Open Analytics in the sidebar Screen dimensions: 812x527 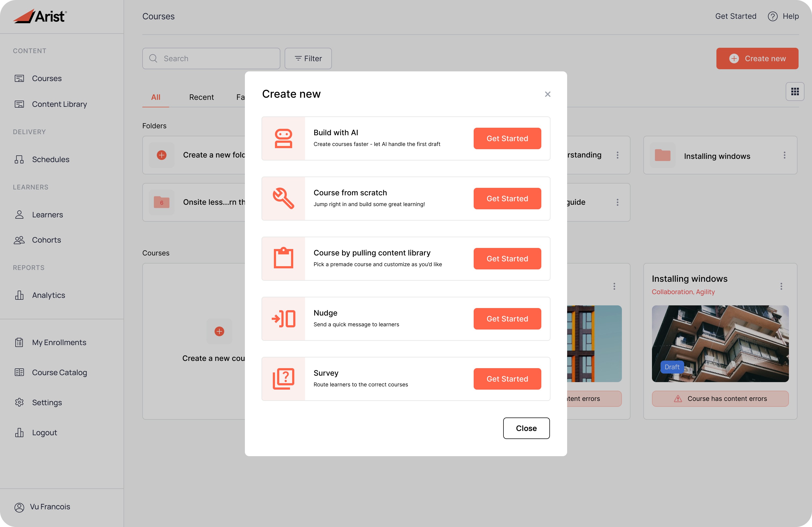48,295
